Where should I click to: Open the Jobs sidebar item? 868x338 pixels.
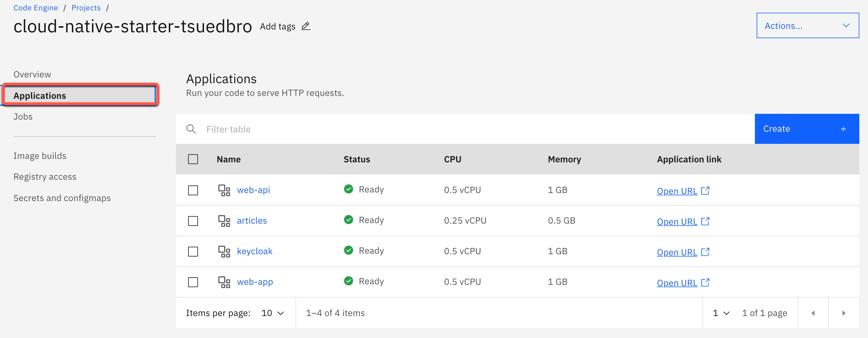(x=23, y=116)
